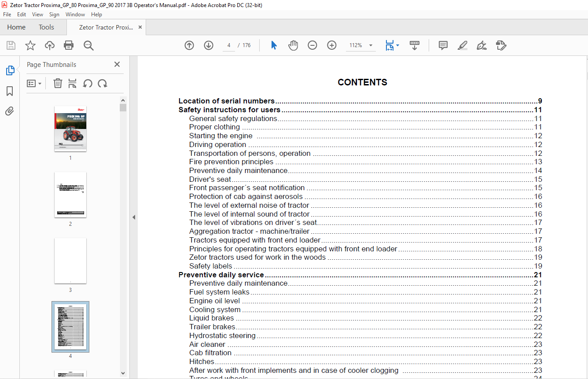Screen dimensions: 588x379
Task: Open the Help menu
Action: click(96, 15)
